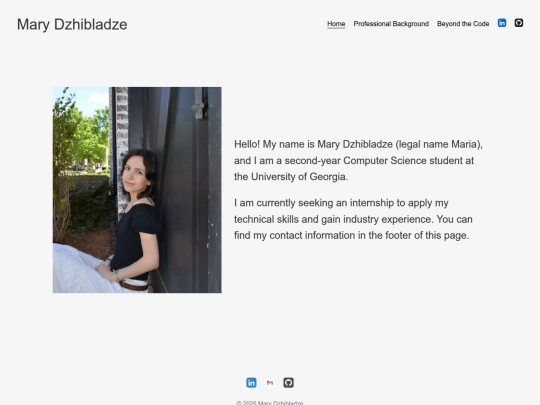The height and width of the screenshot is (405, 540).
Task: Go to the Home nav item
Action: 336,24
